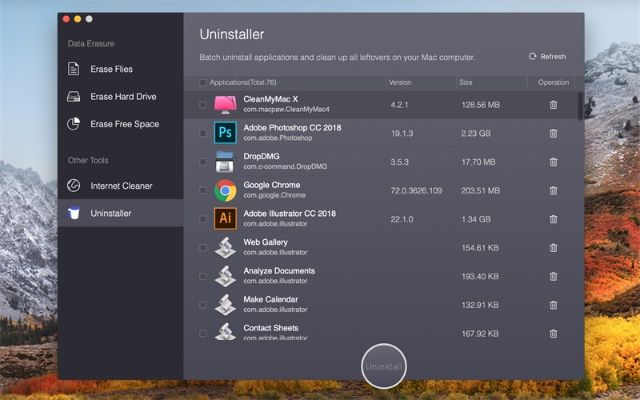This screenshot has height=400, width=640.
Task: Sort list by the Size column header
Action: pos(466,83)
